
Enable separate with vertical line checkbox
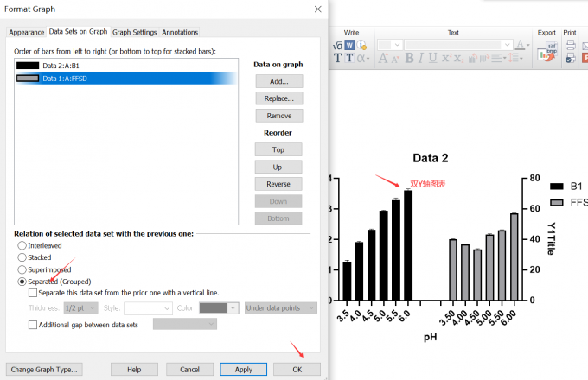pyautogui.click(x=33, y=293)
